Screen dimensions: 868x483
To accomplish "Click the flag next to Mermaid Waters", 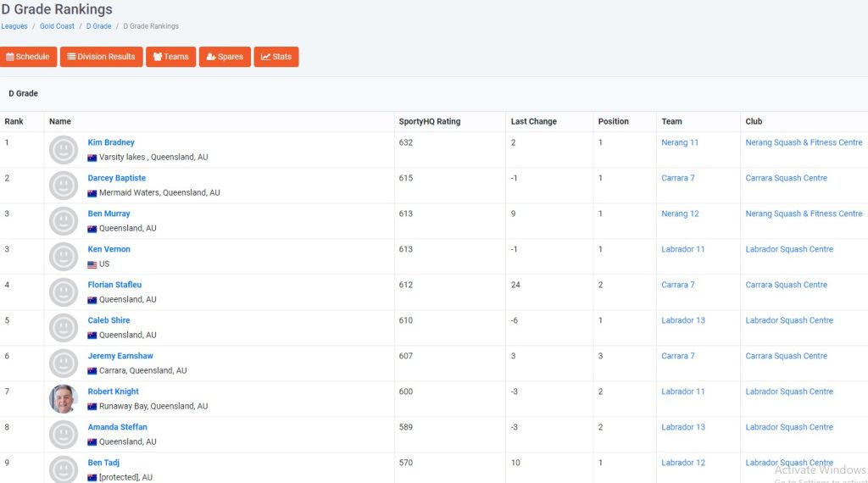I will coord(92,193).
